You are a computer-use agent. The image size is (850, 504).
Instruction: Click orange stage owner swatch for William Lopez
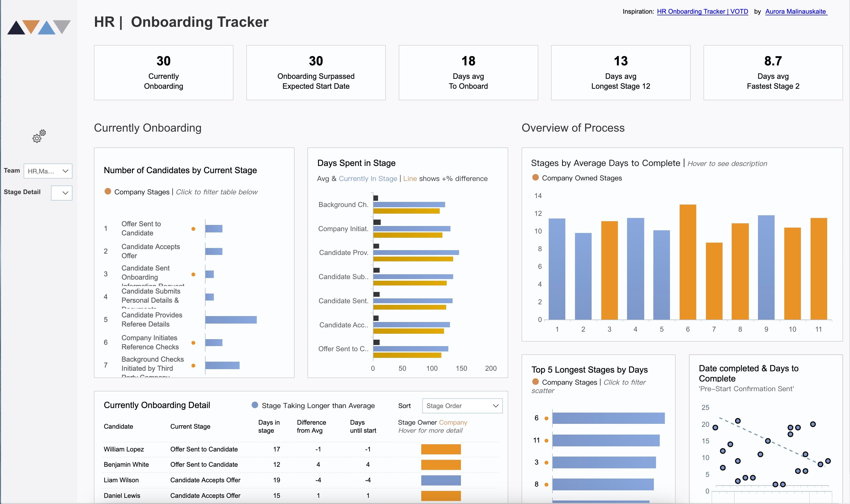[441, 449]
